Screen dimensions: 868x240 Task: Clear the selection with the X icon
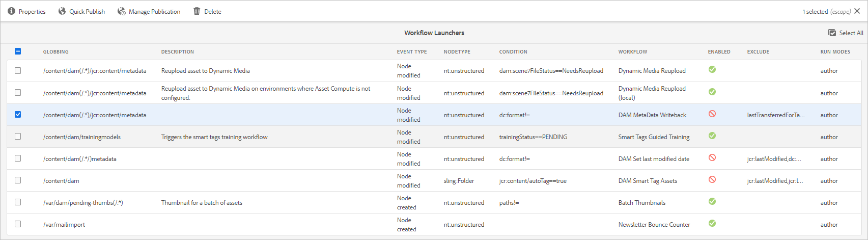tap(857, 11)
